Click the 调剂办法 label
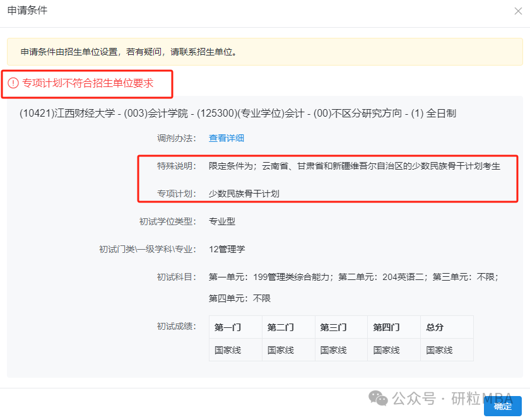 coord(176,138)
